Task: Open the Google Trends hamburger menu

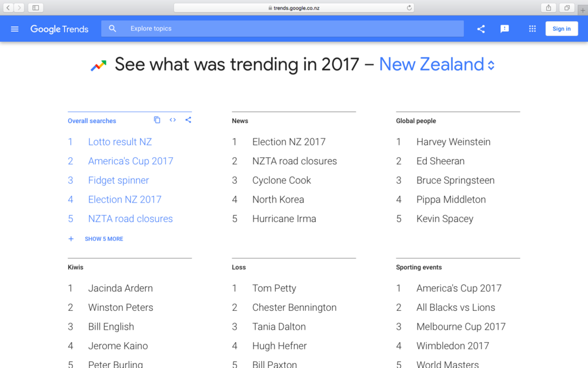Action: click(15, 29)
